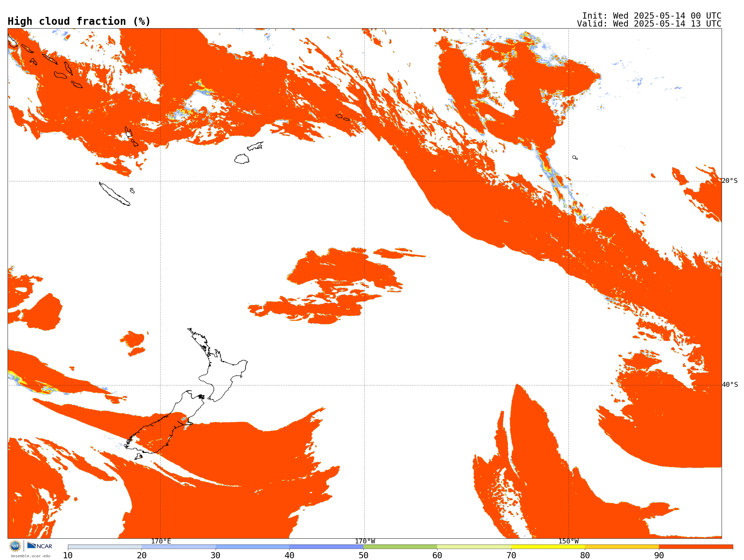The image size is (744, 560).
Task: Click the 170°E longitude label
Action: click(161, 541)
